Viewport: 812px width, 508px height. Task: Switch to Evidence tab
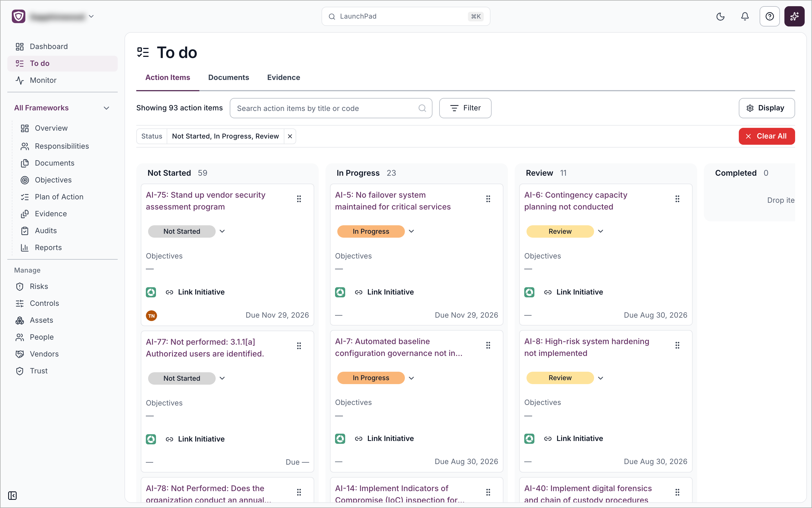click(x=284, y=77)
